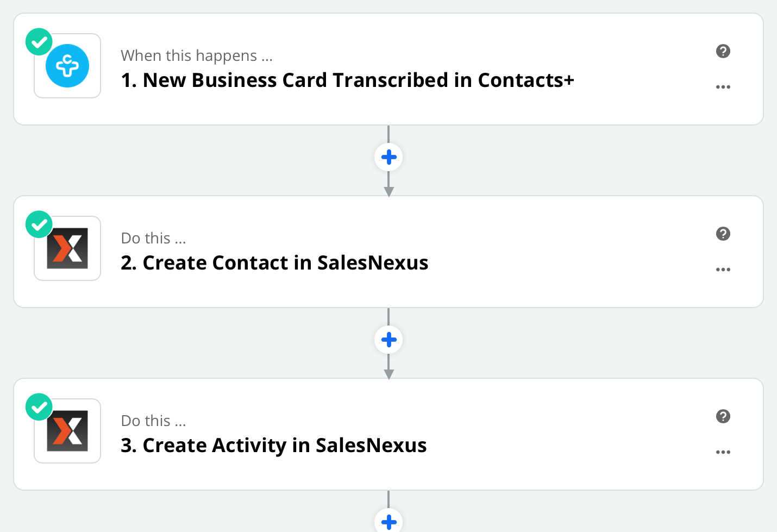Image resolution: width=777 pixels, height=532 pixels.
Task: Add a step after Create Contact
Action: pyautogui.click(x=388, y=340)
